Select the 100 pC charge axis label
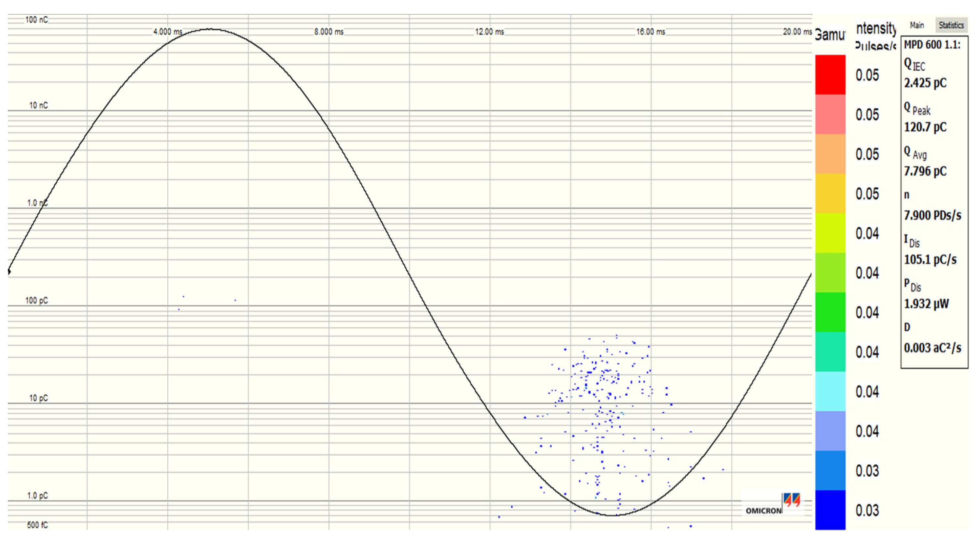980x544 pixels. (x=36, y=300)
